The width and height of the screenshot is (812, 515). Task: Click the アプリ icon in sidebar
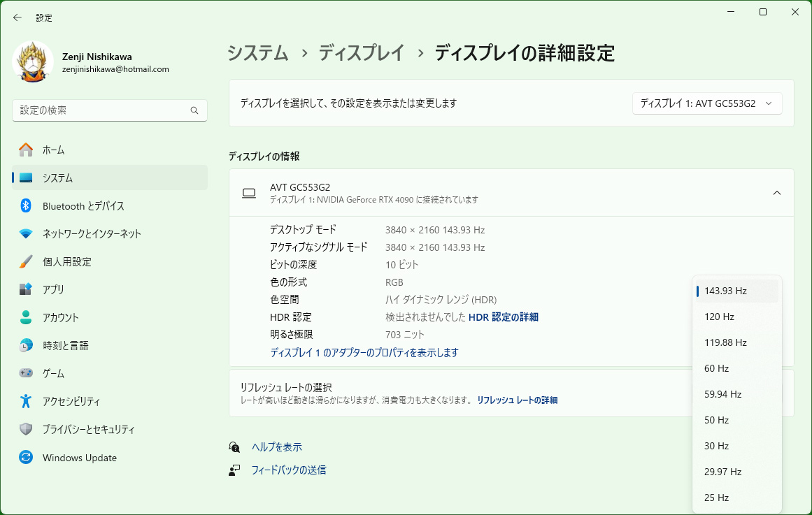pos(26,289)
